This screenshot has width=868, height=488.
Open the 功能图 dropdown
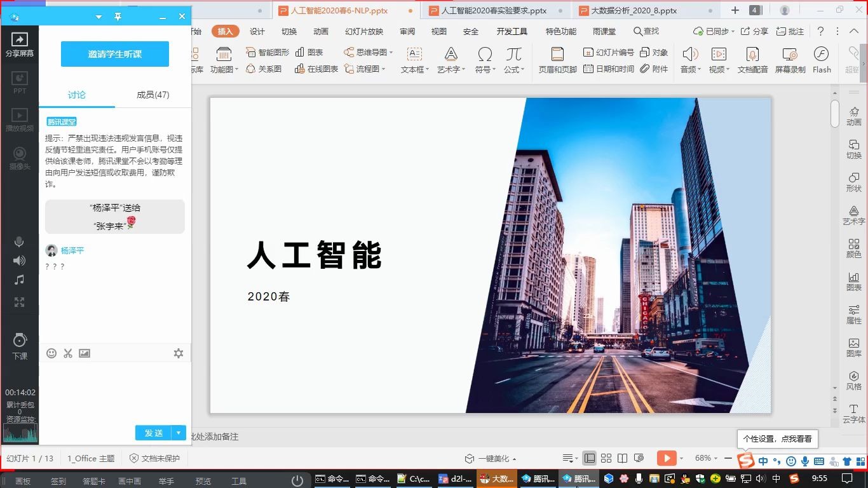point(224,60)
